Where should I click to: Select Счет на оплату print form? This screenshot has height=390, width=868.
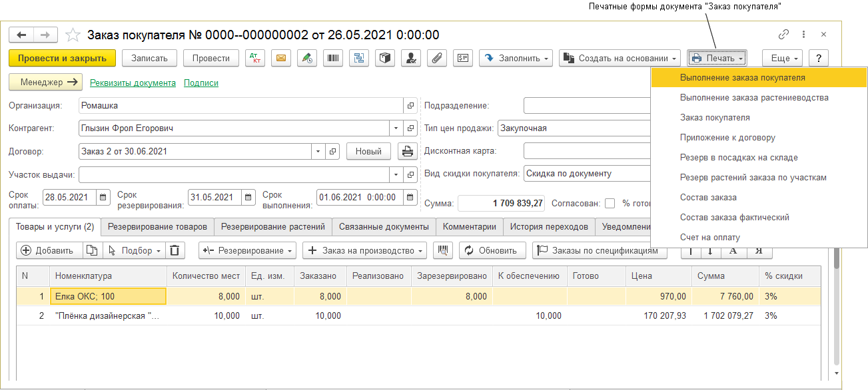click(709, 237)
